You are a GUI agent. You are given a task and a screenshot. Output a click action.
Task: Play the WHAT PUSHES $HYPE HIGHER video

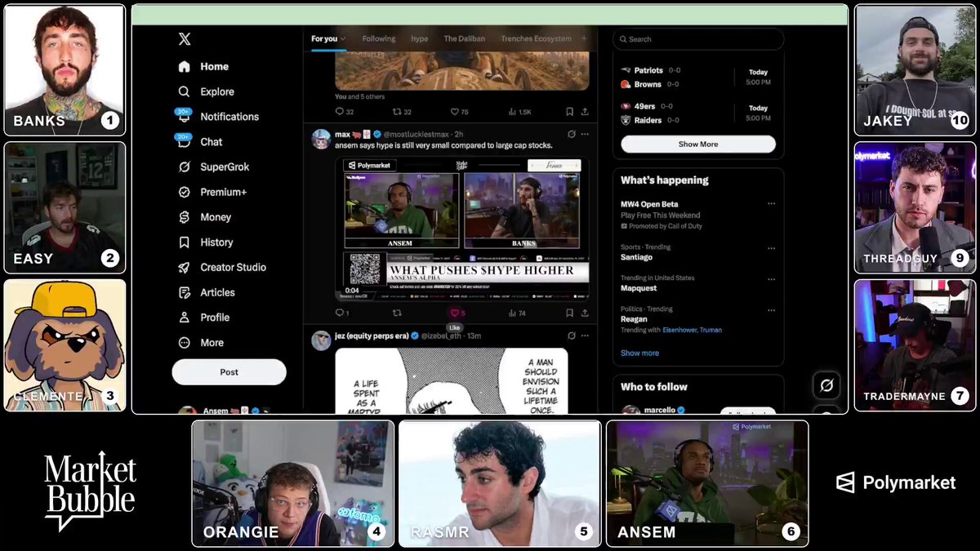[462, 229]
